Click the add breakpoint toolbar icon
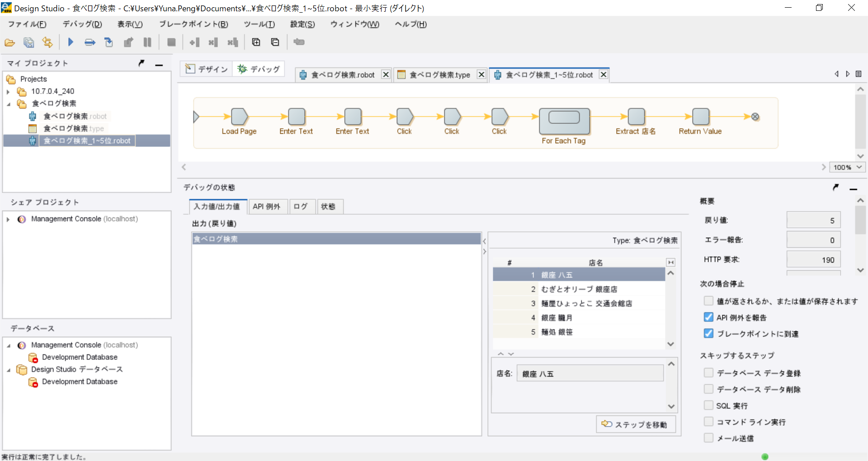Screen dimensions: 868x461 click(195, 42)
